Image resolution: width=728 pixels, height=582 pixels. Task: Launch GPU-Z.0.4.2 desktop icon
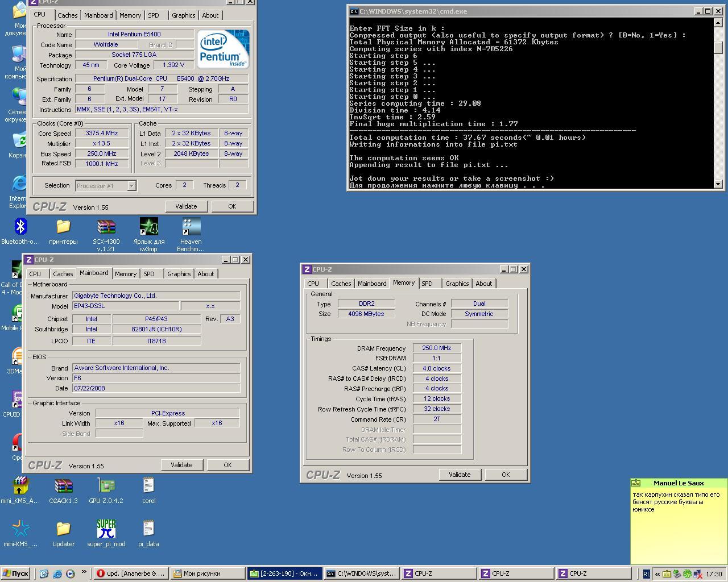pyautogui.click(x=106, y=486)
